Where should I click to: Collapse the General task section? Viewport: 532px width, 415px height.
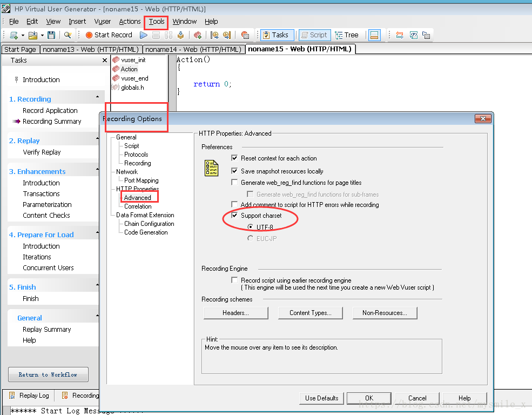(x=97, y=316)
